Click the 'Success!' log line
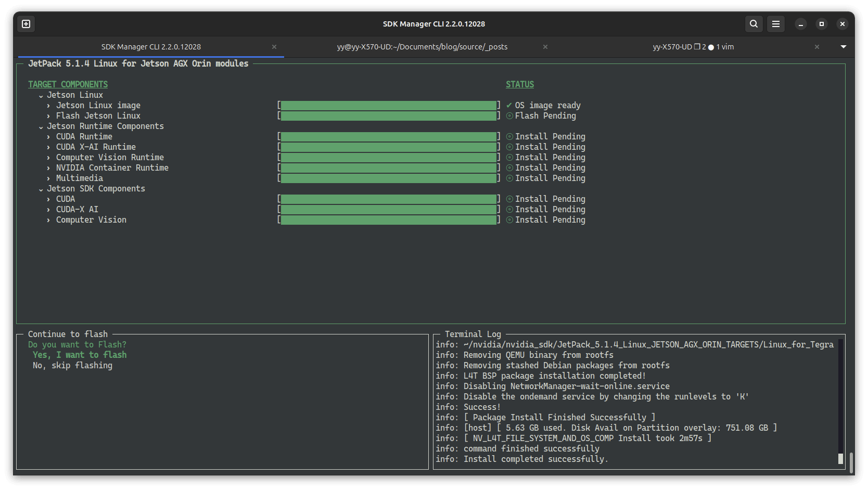Image resolution: width=868 pixels, height=490 pixels. (468, 407)
